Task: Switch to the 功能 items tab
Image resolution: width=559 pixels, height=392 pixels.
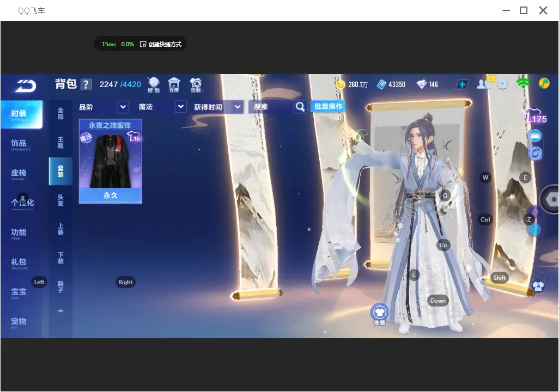Action: [x=19, y=234]
